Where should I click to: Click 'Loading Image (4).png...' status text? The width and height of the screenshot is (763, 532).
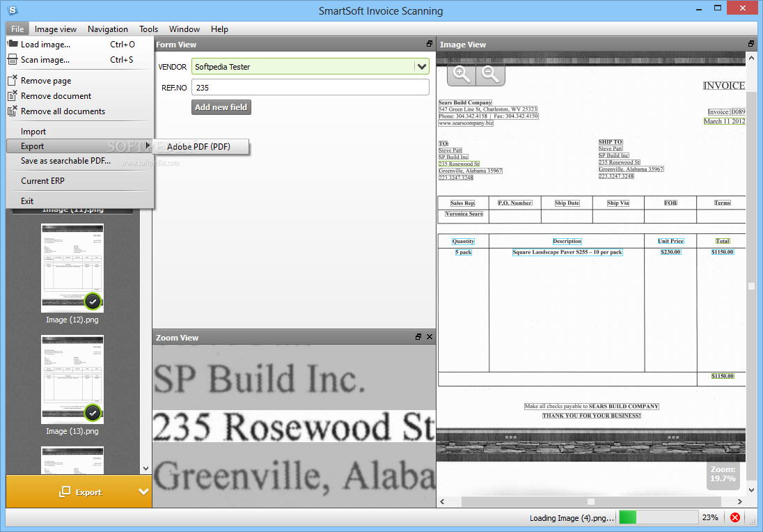tap(572, 518)
